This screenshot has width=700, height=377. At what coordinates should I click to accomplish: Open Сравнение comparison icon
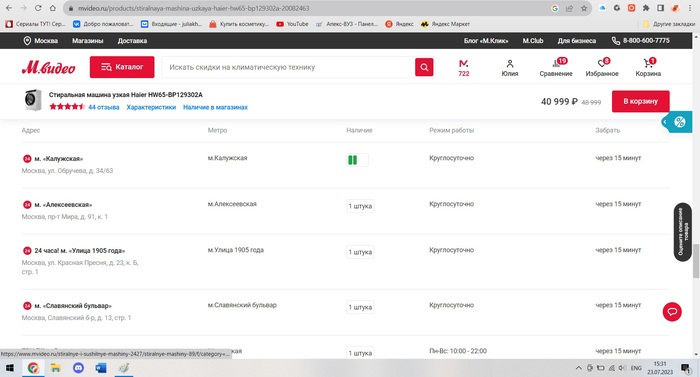point(556,67)
